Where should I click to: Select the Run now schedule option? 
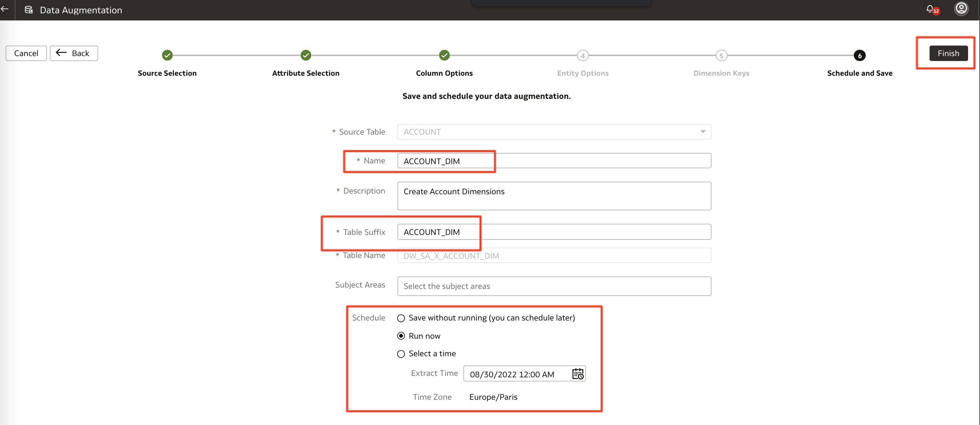point(401,336)
